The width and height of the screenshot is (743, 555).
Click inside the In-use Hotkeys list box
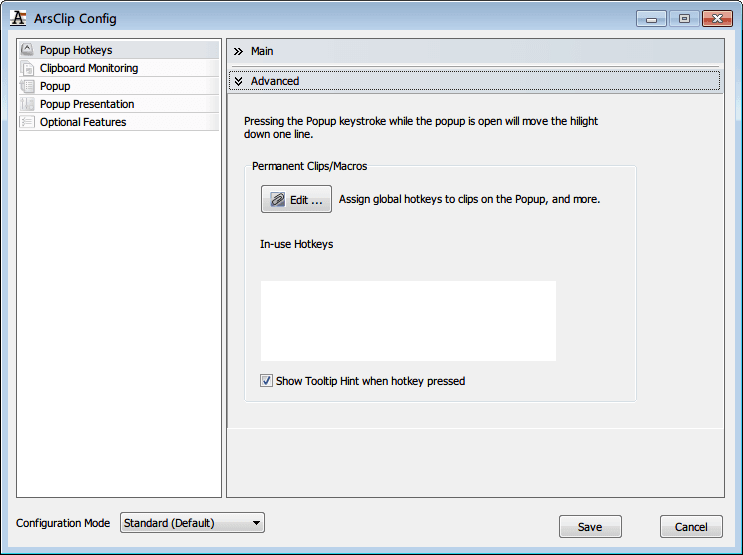point(408,321)
